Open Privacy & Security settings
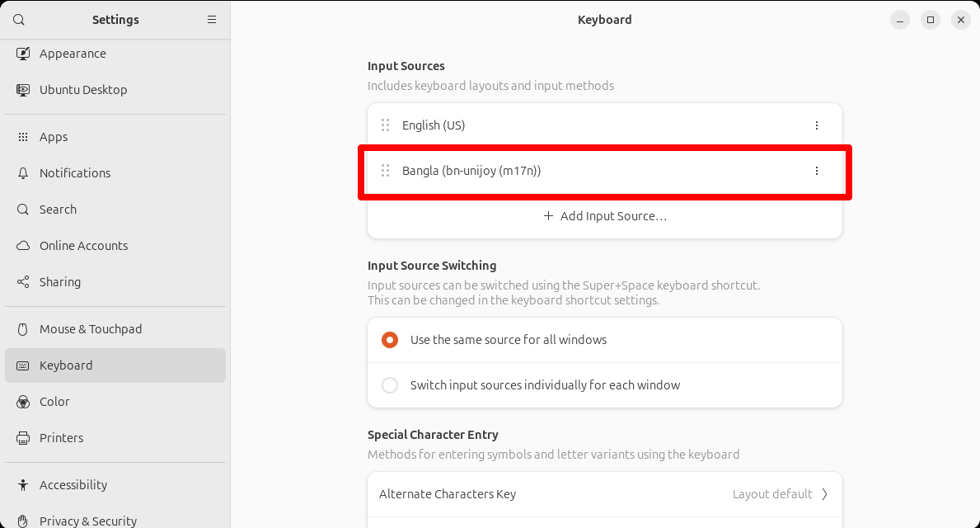This screenshot has width=980, height=528. [x=88, y=519]
